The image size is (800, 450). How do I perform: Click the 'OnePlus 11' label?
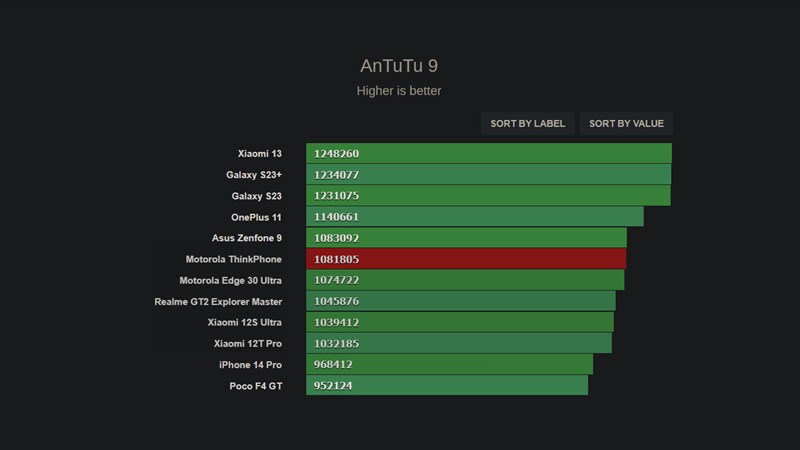tap(256, 217)
